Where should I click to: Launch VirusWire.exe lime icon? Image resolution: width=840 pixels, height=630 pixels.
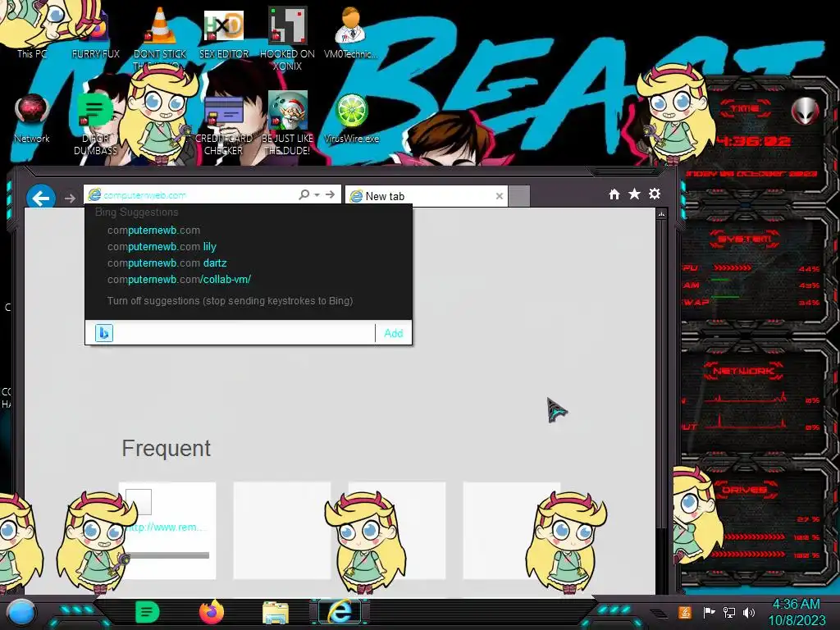351,118
